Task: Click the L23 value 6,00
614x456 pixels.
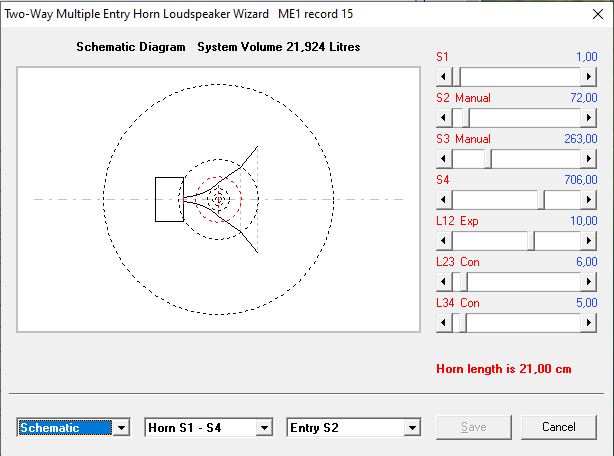Action: click(x=587, y=262)
